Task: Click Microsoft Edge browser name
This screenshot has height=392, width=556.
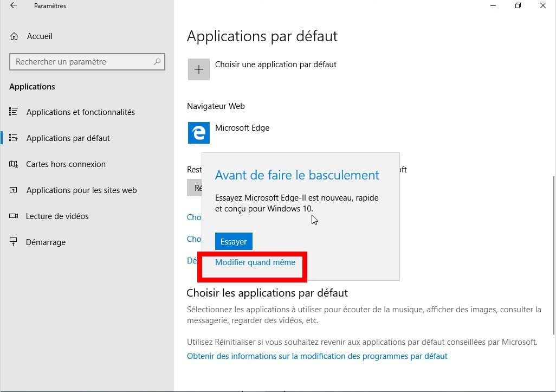Action: [242, 128]
